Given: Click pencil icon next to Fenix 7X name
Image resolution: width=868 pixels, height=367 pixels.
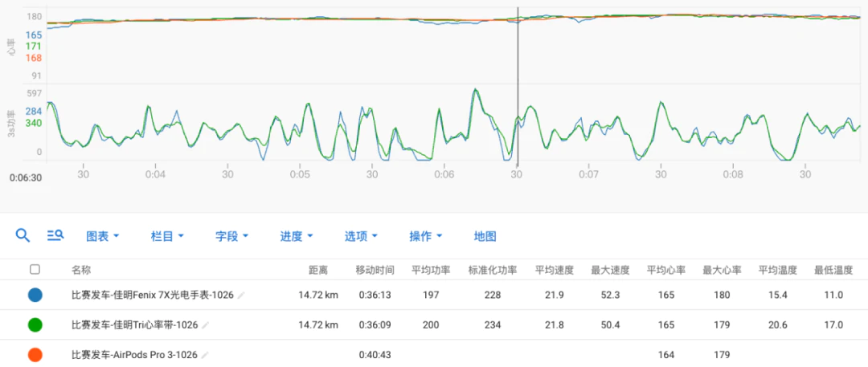Looking at the screenshot, I should (241, 296).
